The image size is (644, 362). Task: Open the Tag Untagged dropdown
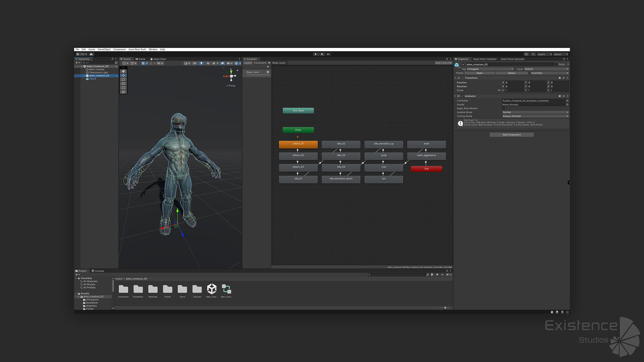point(490,69)
